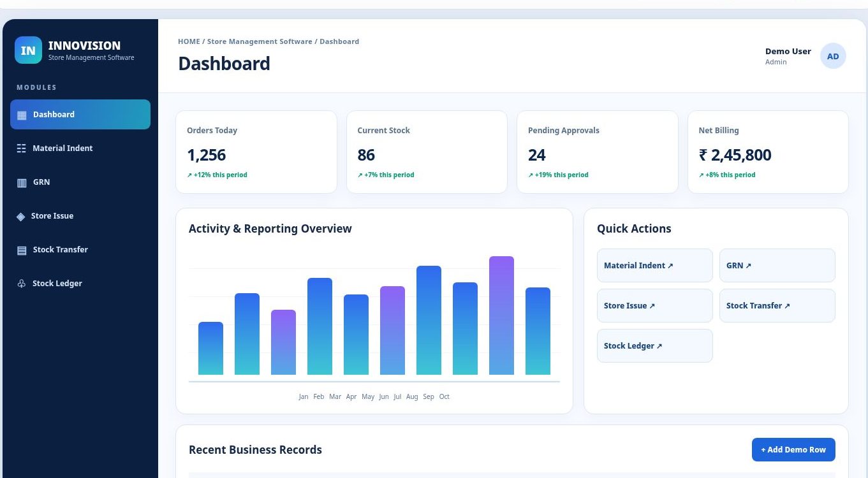Click the Material Indent list icon
The height and width of the screenshot is (478, 868).
pos(22,148)
